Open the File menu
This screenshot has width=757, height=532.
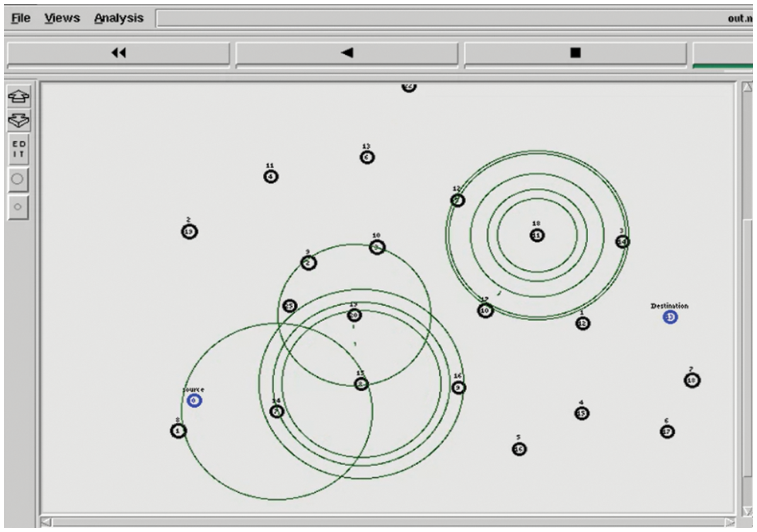tap(20, 18)
